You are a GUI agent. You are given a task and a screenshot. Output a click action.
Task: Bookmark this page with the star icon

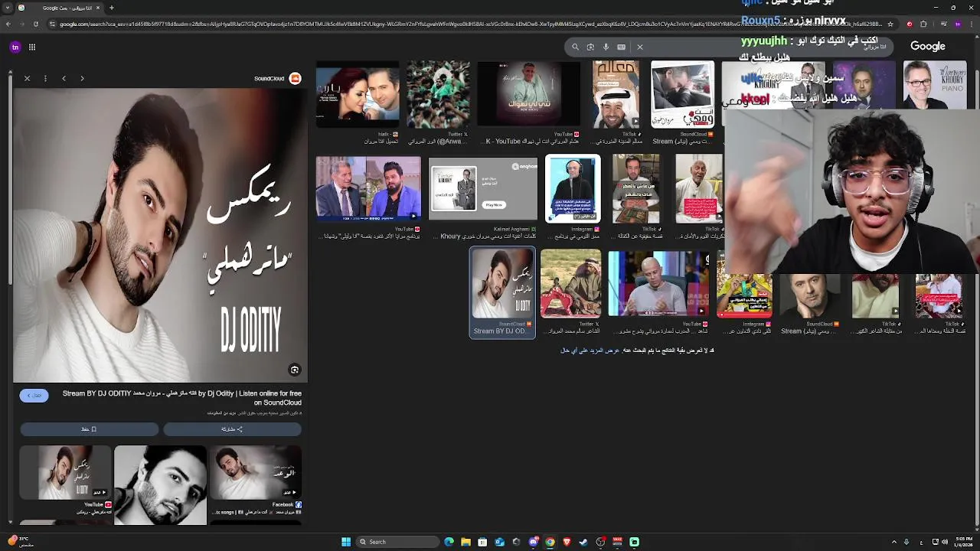890,24
